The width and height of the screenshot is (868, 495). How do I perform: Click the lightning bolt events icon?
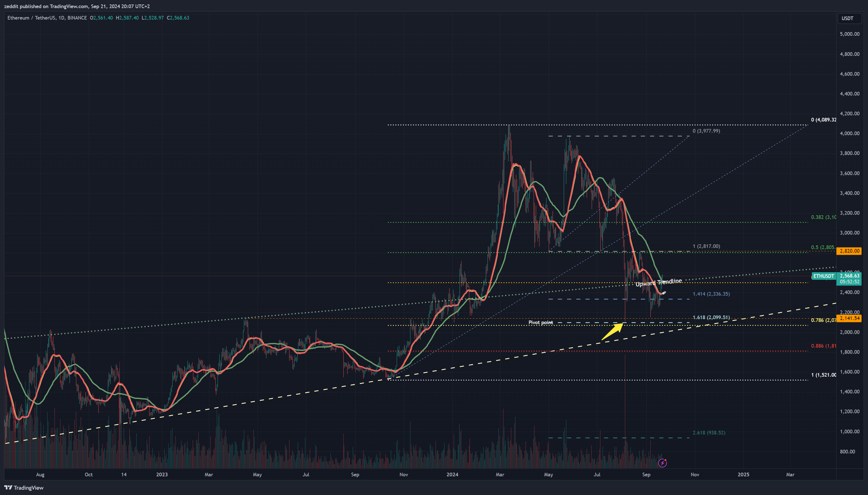coord(662,463)
